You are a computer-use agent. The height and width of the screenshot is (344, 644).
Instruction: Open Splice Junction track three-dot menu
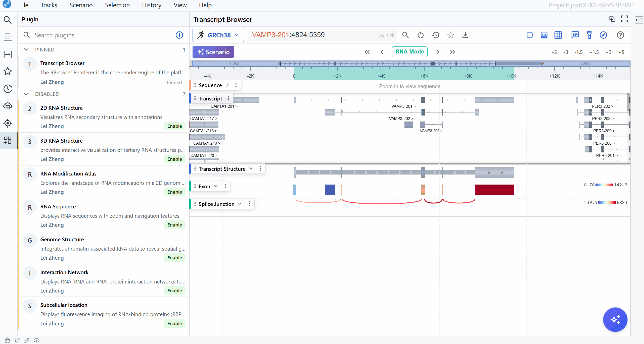coord(250,204)
